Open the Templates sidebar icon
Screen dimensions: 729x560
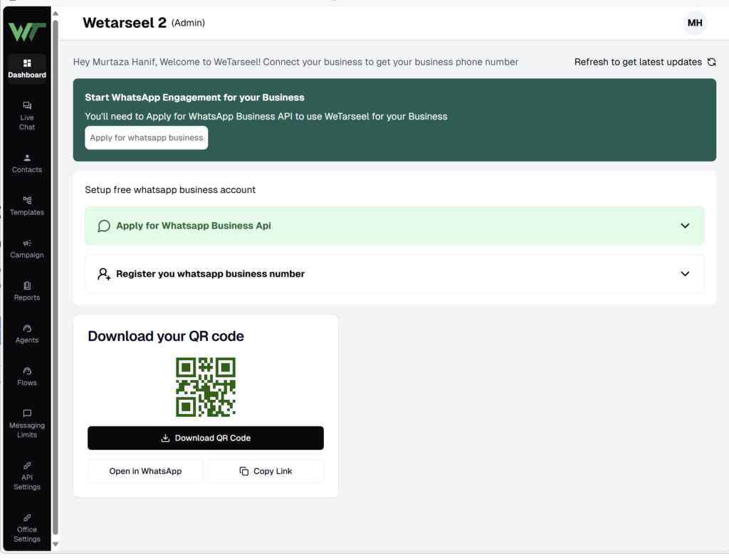[27, 200]
